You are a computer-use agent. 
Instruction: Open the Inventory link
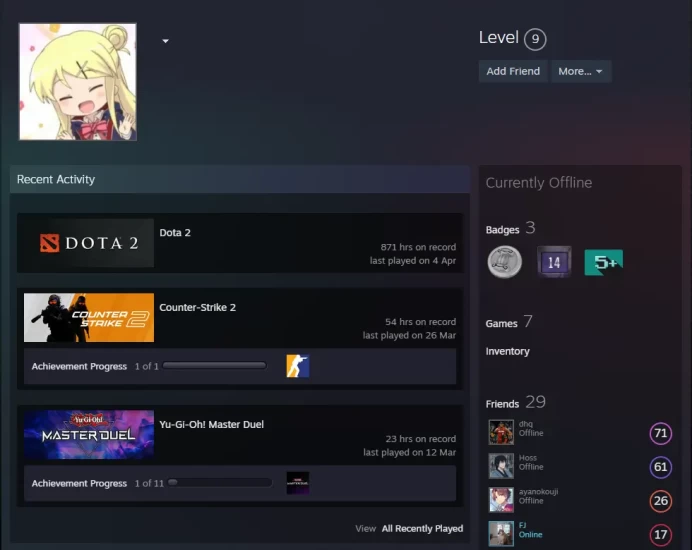508,351
